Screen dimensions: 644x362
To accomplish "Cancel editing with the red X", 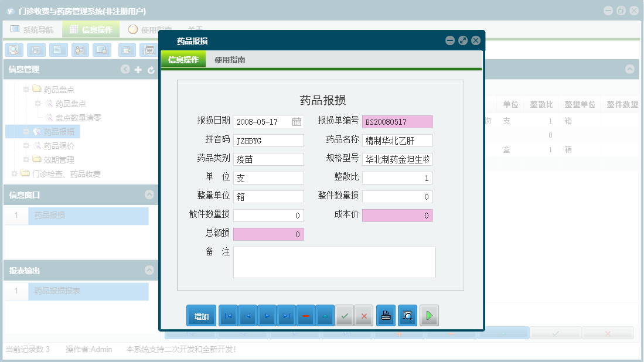I will pos(363,315).
